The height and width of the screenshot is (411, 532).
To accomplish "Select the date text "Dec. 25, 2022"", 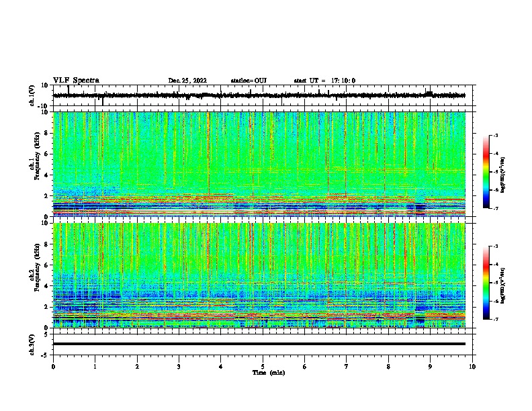I will click(187, 81).
